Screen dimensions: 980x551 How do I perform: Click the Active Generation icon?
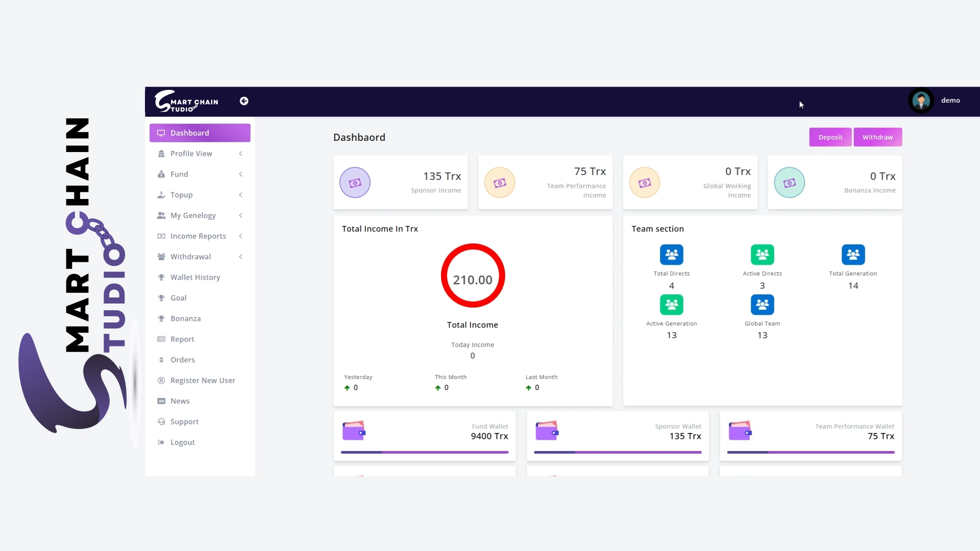(x=671, y=305)
